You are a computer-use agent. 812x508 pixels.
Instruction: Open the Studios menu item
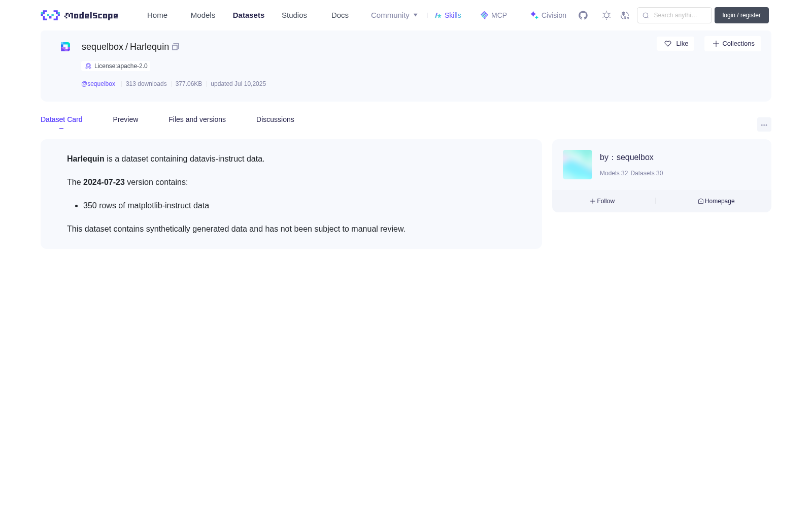294,15
